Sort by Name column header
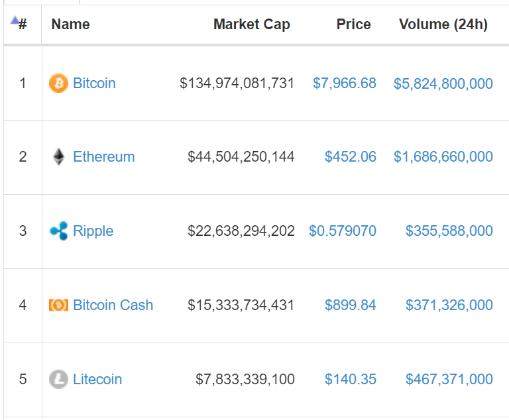 (70, 25)
